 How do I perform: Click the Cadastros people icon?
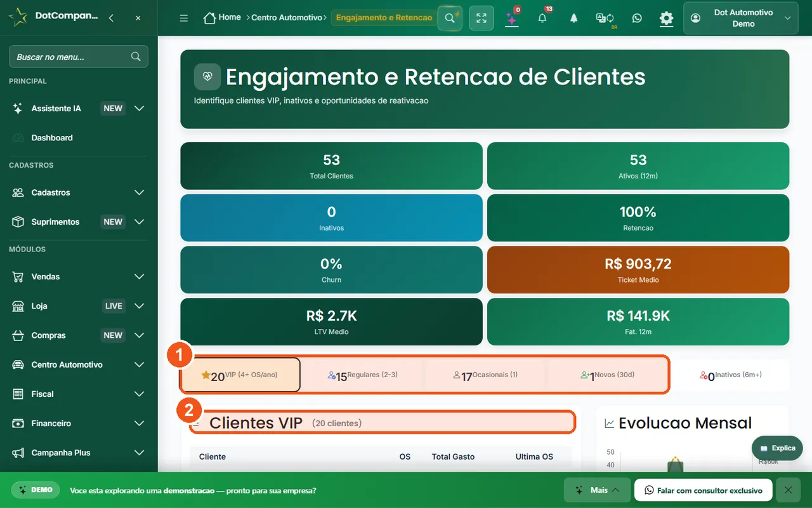coord(18,192)
